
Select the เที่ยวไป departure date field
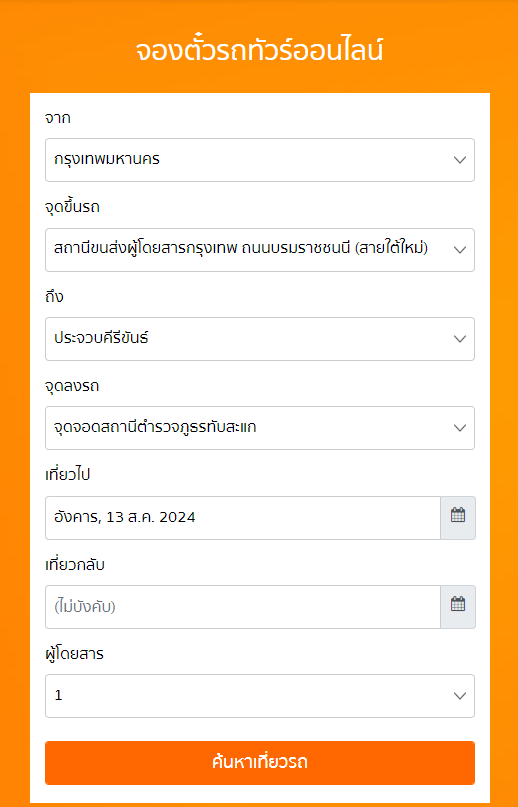[243, 518]
